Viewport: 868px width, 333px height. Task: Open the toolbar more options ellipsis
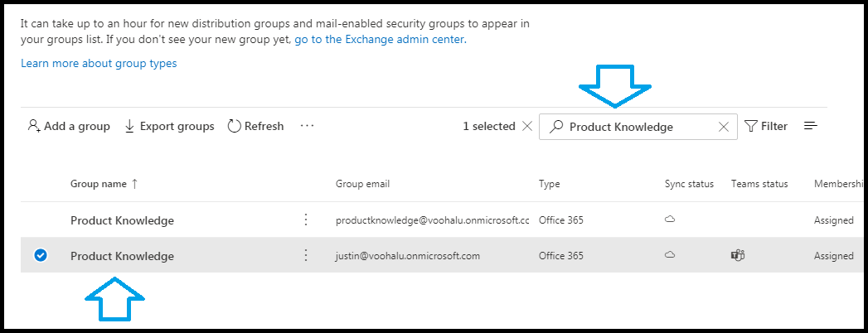point(308,126)
